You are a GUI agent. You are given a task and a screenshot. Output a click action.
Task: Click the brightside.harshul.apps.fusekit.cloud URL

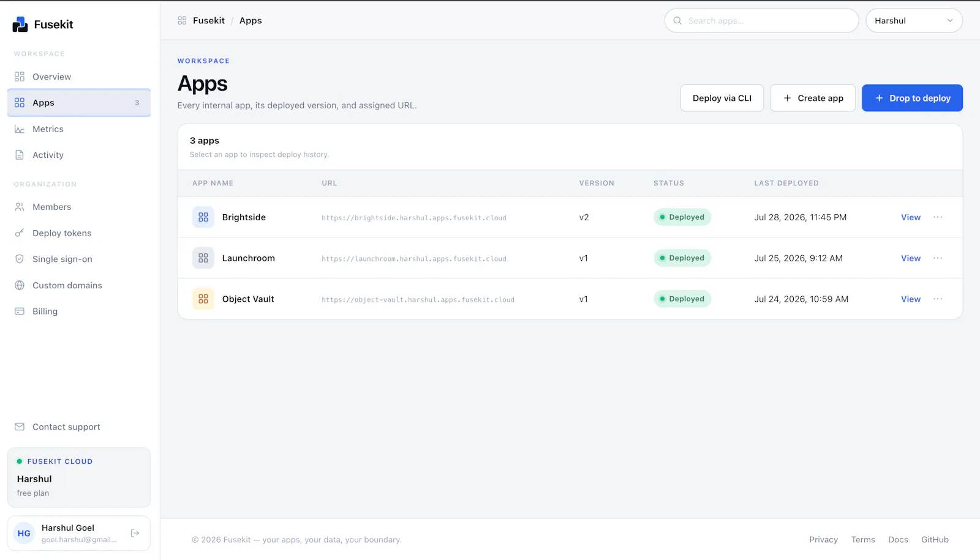414,218
